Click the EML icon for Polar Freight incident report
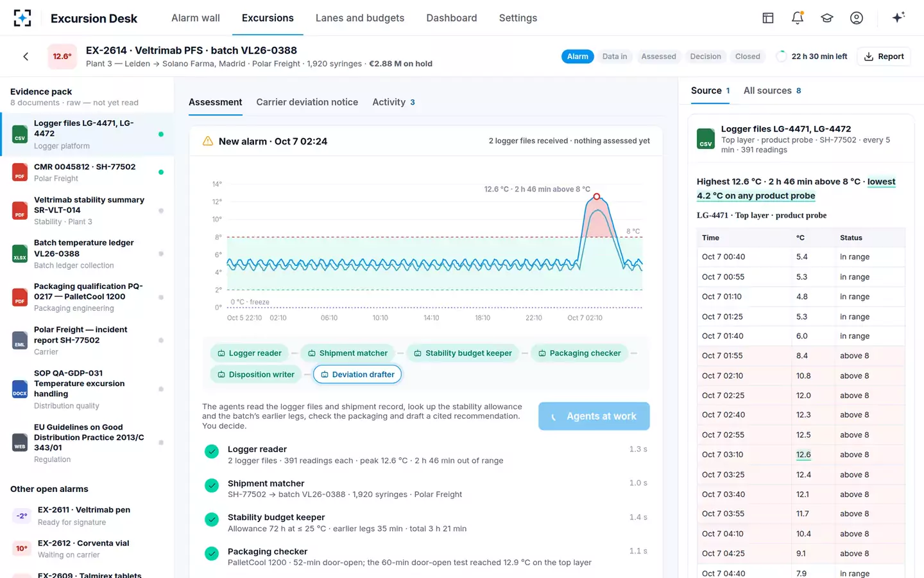Viewport: 924px width, 578px height. pyautogui.click(x=20, y=340)
